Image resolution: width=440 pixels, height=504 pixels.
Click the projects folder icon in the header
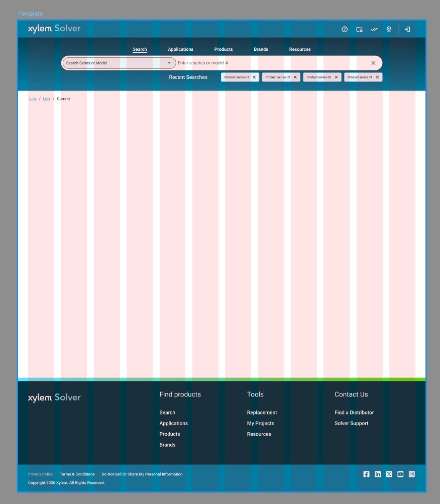359,29
